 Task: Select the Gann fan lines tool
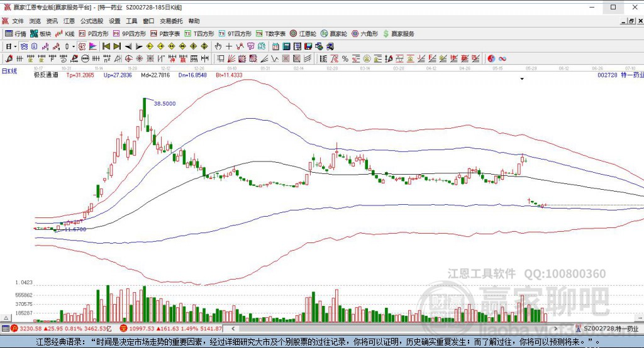[x=231, y=58]
